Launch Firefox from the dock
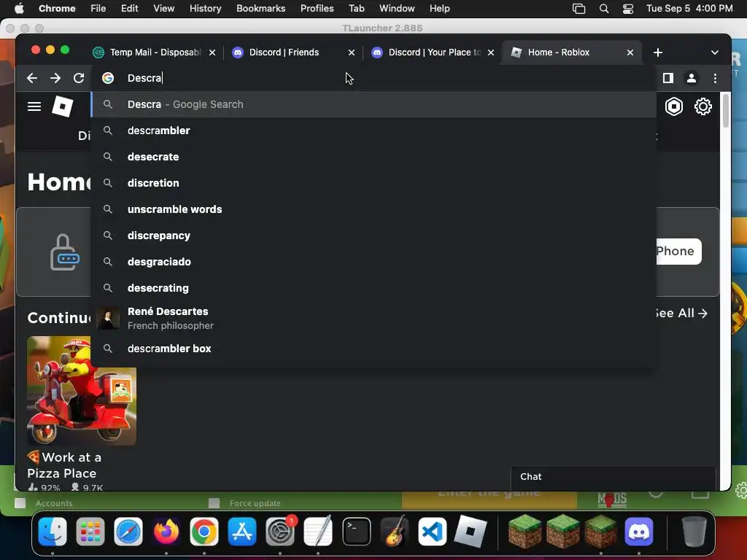The height and width of the screenshot is (560, 747). click(x=166, y=532)
